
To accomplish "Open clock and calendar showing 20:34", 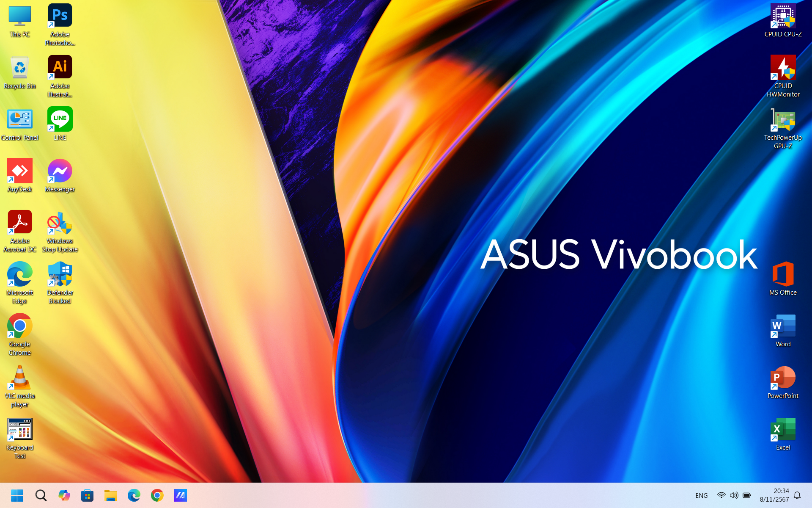I will tap(774, 495).
